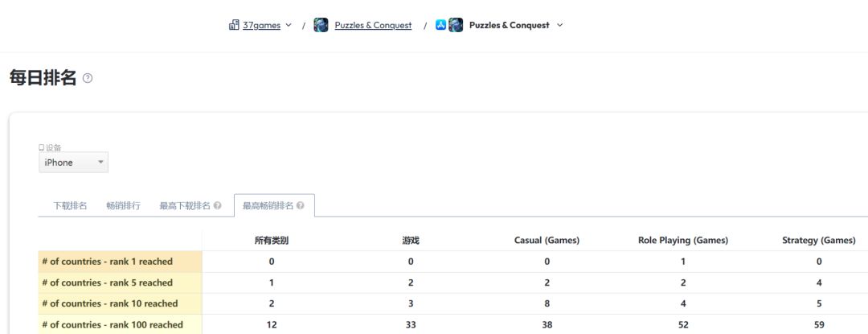
Task: Click the Strategy (Games) column header
Action: tap(819, 241)
